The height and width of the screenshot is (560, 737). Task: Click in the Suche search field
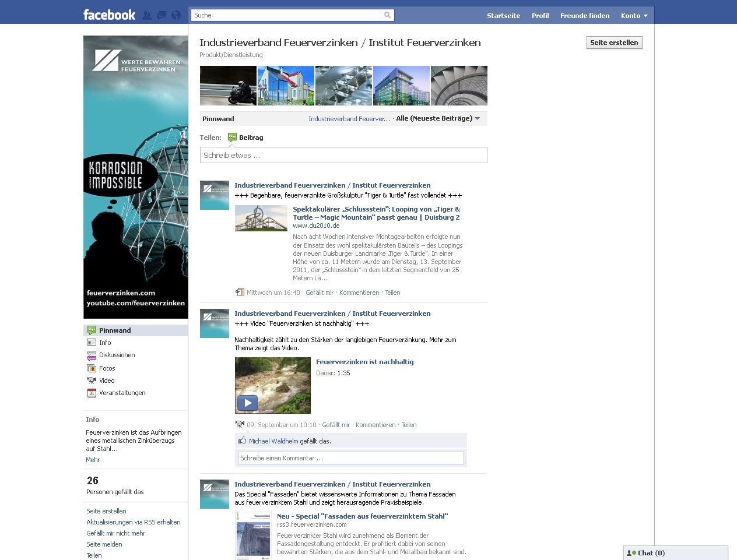coord(286,15)
